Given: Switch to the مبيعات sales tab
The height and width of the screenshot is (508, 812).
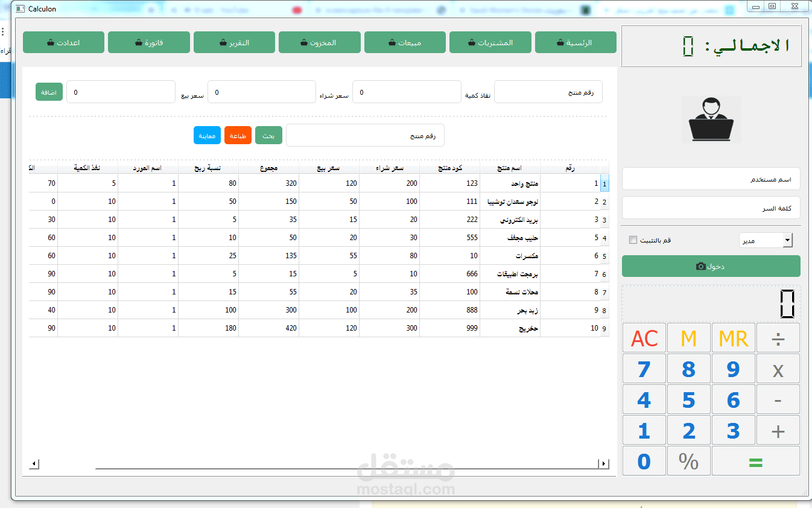Looking at the screenshot, I should (x=405, y=42).
